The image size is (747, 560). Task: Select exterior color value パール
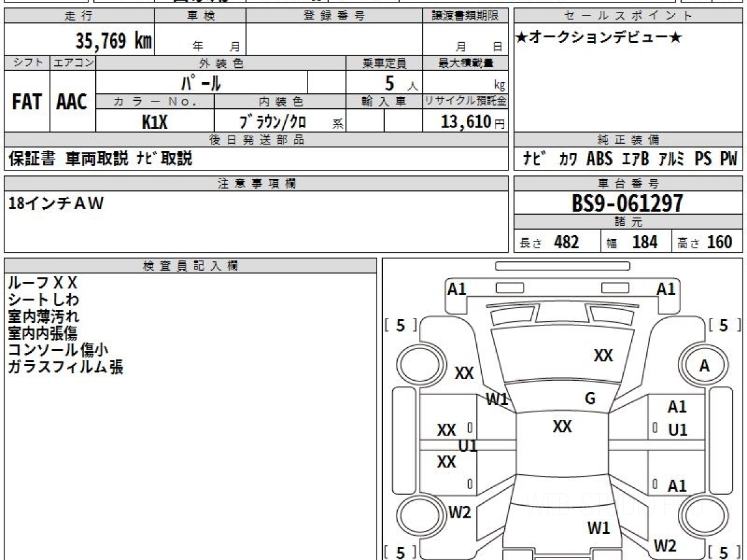(x=200, y=82)
